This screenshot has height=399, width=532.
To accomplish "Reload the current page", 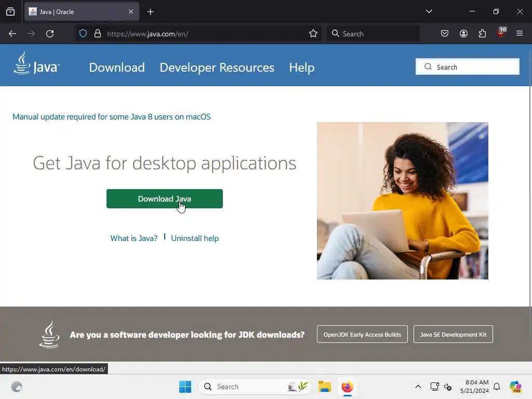I will pos(50,34).
